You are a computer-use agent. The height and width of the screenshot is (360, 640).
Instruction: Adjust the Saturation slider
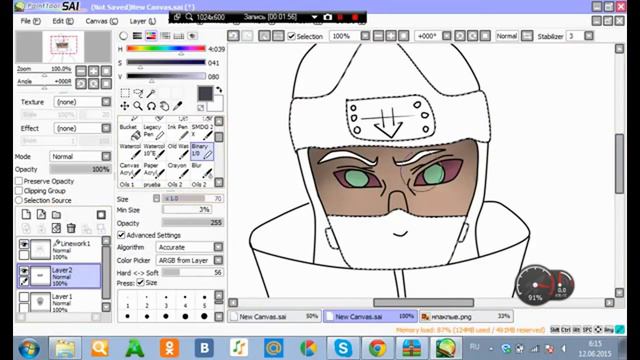(166, 63)
